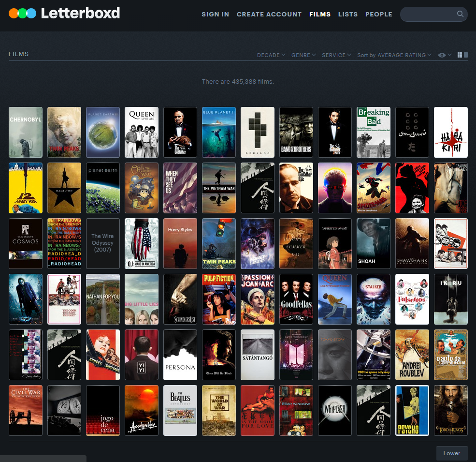476x462 pixels.
Task: Open the Lord of the Rings poster
Action: click(x=451, y=410)
